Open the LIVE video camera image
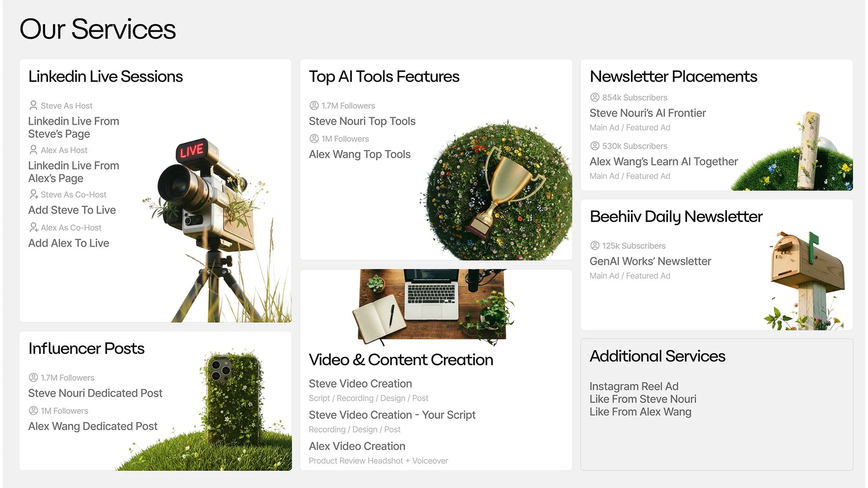The height and width of the screenshot is (488, 868). click(x=217, y=230)
